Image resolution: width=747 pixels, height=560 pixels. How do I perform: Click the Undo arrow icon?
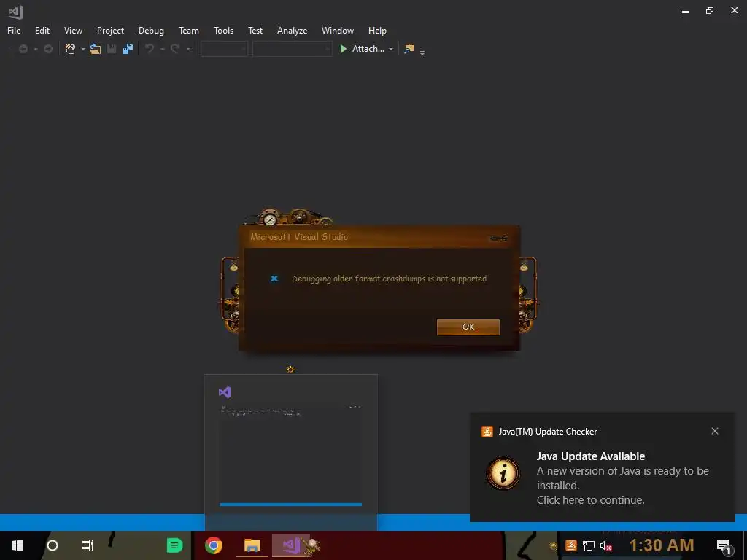150,49
